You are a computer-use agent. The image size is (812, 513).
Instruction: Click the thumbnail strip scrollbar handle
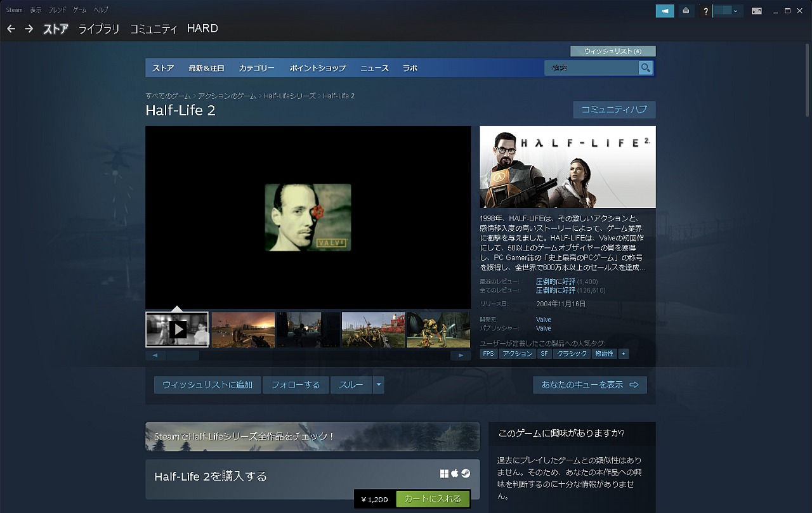(183, 356)
